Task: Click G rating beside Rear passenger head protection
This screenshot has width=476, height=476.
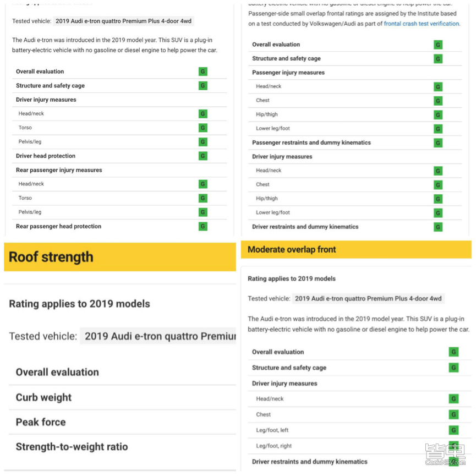Action: click(203, 227)
